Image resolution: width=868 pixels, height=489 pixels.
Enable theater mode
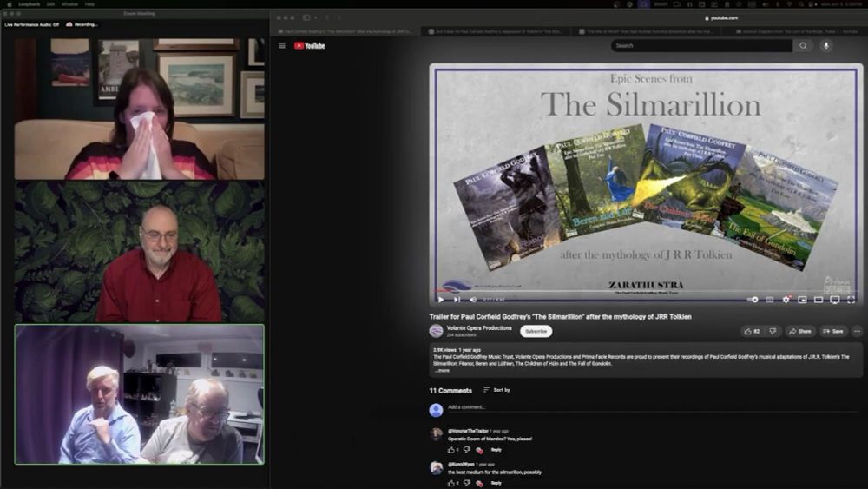pyautogui.click(x=819, y=300)
